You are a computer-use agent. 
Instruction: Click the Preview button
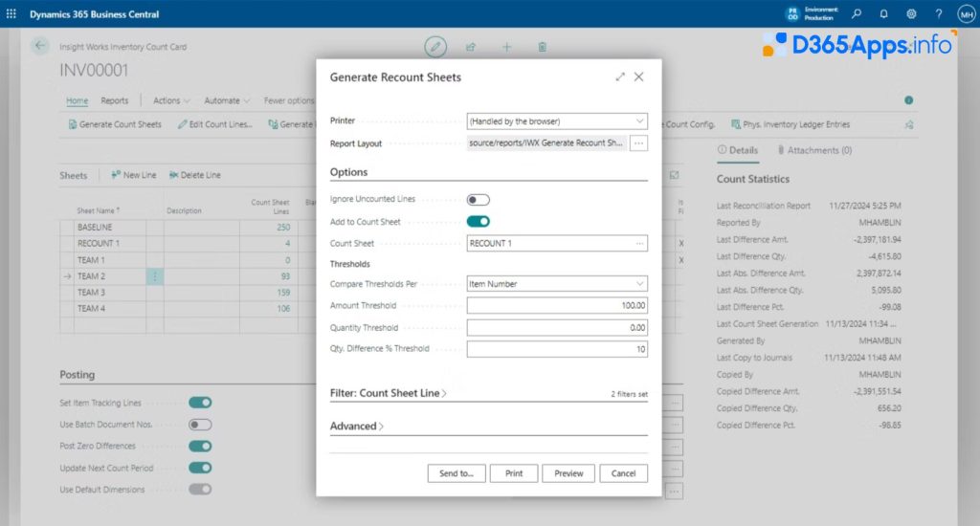[x=568, y=473]
